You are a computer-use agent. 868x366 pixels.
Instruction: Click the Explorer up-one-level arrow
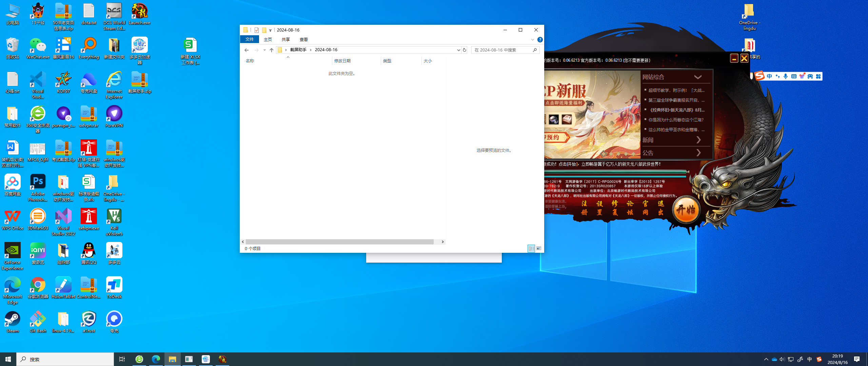pos(271,50)
